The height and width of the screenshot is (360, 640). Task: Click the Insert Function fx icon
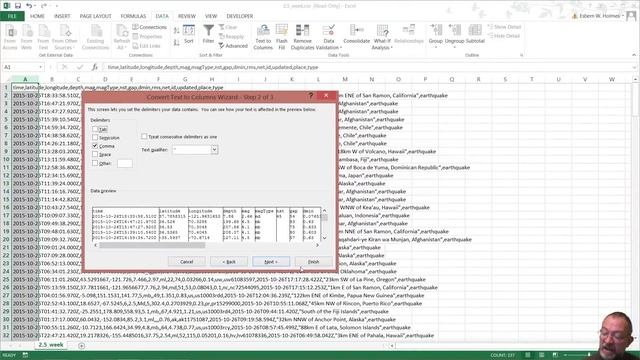click(x=95, y=67)
